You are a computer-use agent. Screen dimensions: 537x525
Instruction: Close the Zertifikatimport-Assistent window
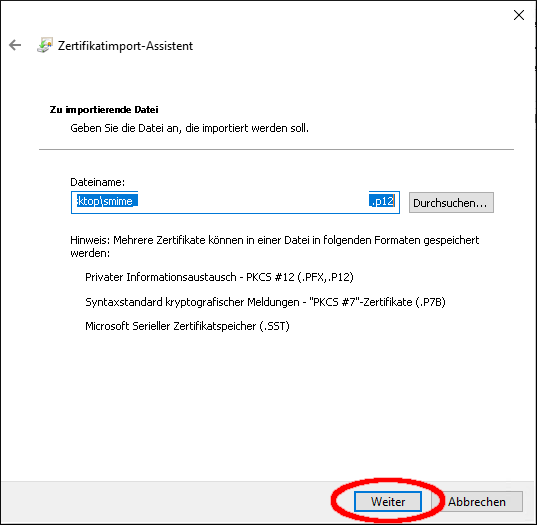[x=519, y=15]
